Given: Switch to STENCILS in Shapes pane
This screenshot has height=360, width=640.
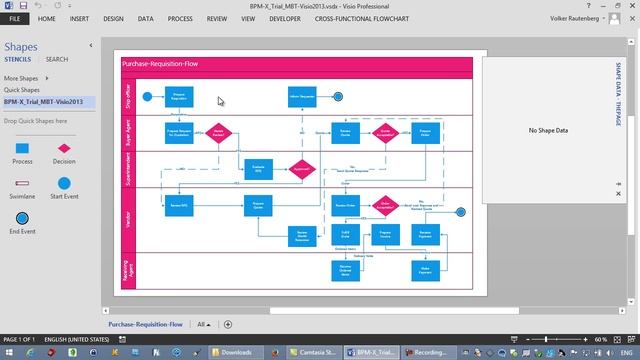Looking at the screenshot, I should [x=18, y=60].
